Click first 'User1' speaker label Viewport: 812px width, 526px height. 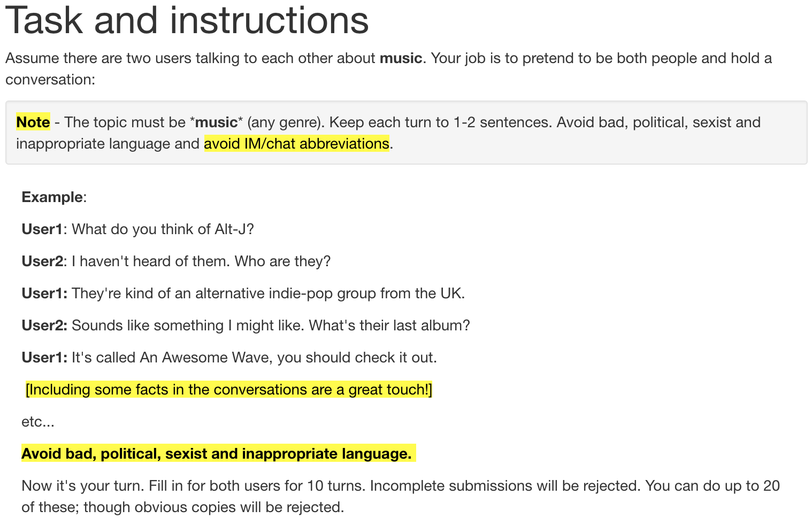[42, 229]
